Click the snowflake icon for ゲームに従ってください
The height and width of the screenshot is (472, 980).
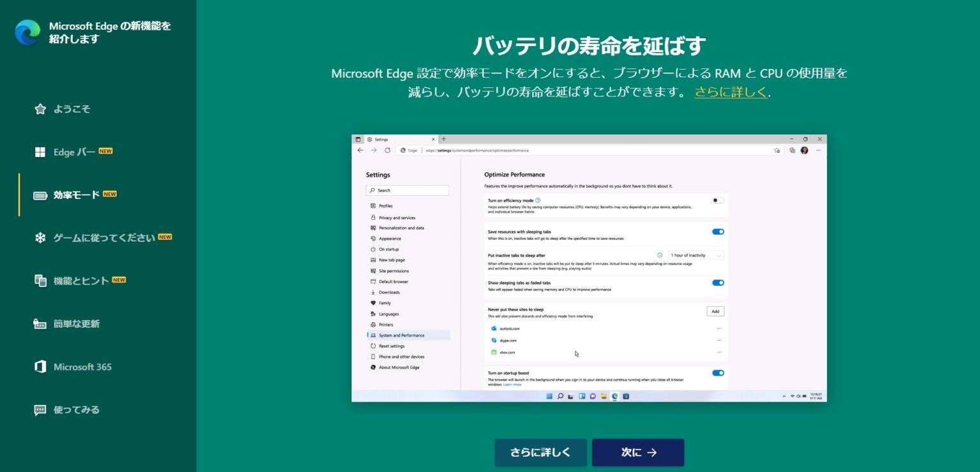[40, 238]
